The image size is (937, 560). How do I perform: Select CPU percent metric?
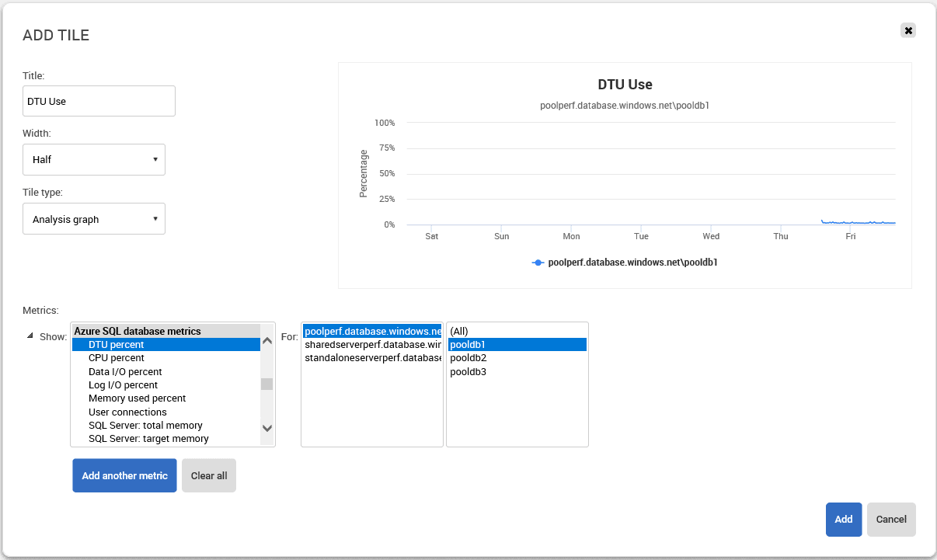click(x=117, y=358)
